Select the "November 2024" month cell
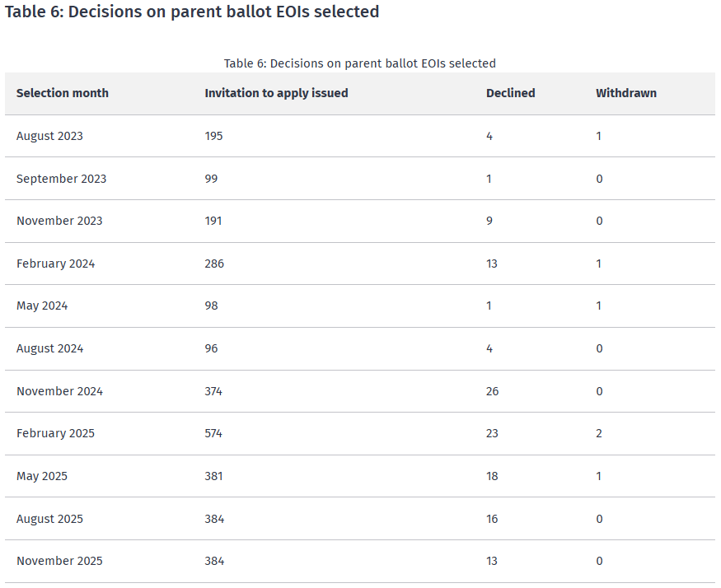Image resolution: width=721 pixels, height=588 pixels. pos(59,391)
